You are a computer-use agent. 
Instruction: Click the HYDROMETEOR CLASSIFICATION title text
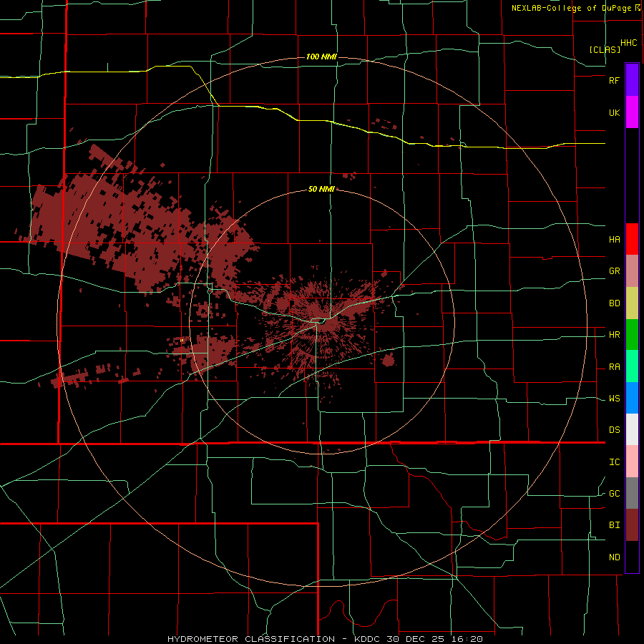(x=251, y=639)
